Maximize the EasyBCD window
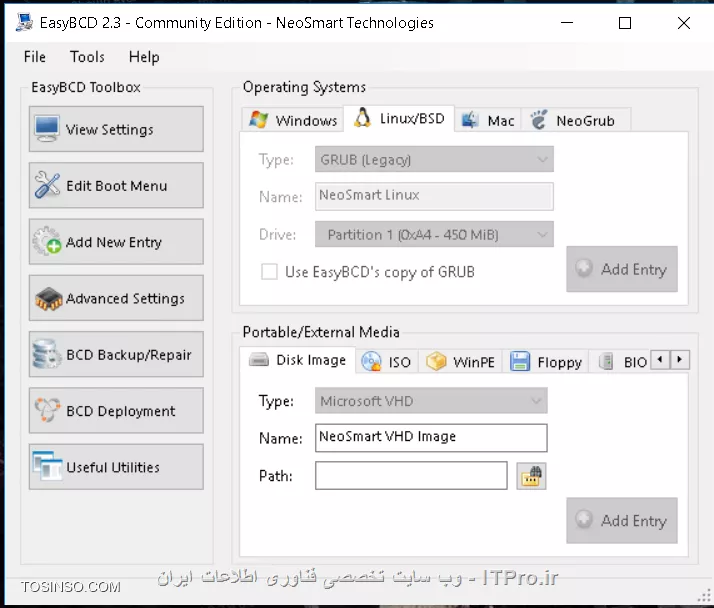The width and height of the screenshot is (714, 608). click(x=625, y=22)
